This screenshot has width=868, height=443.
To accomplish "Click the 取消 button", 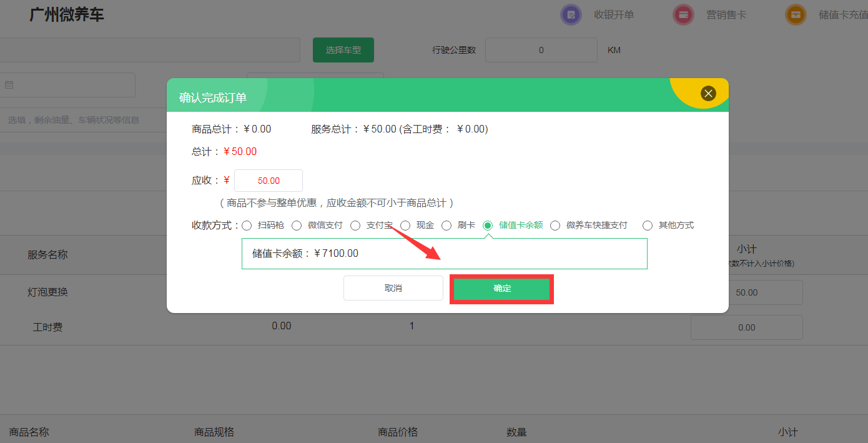I will 393,288.
